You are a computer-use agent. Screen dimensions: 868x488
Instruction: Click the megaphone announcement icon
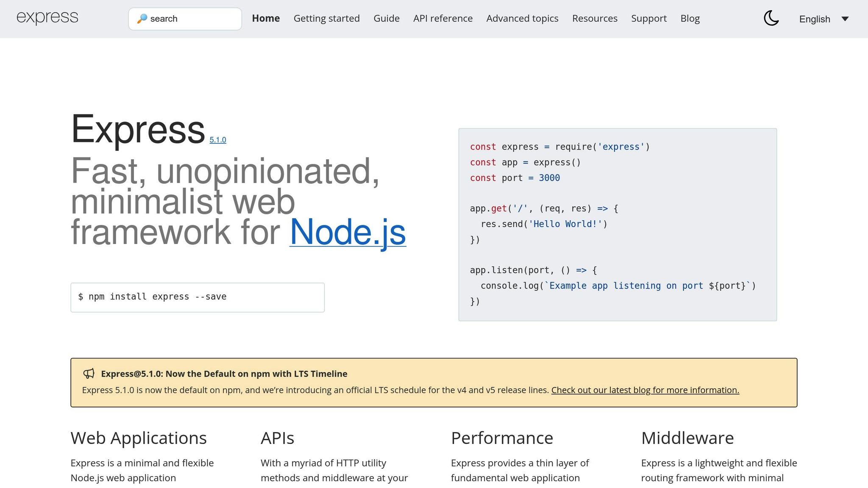point(89,374)
